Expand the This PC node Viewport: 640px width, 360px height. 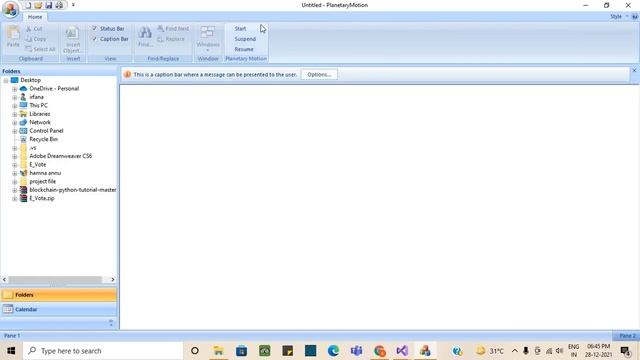[x=15, y=106]
